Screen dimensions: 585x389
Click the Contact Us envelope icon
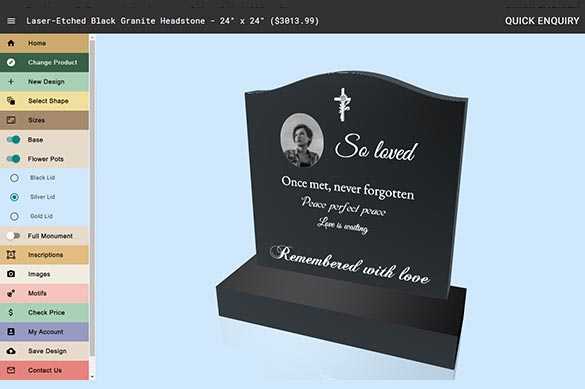11,370
